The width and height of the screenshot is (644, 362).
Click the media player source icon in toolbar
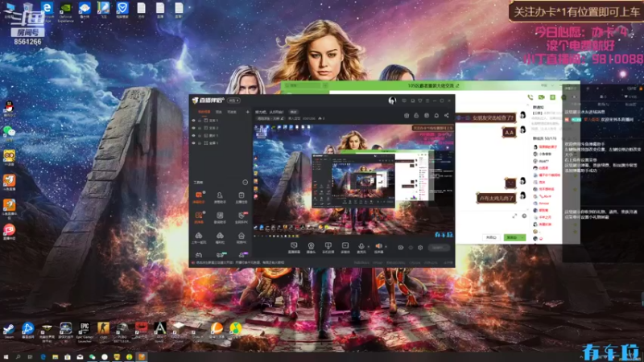345,247
